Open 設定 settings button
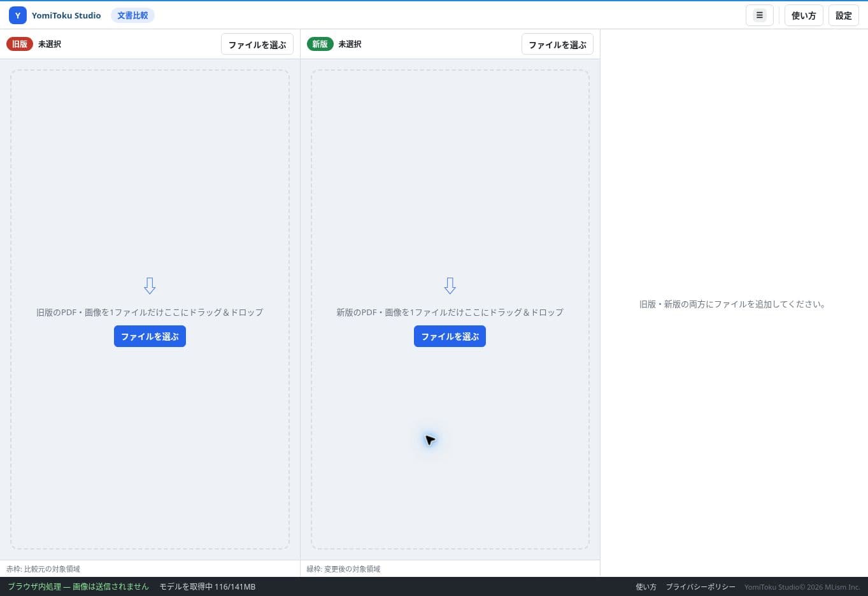 pyautogui.click(x=844, y=15)
